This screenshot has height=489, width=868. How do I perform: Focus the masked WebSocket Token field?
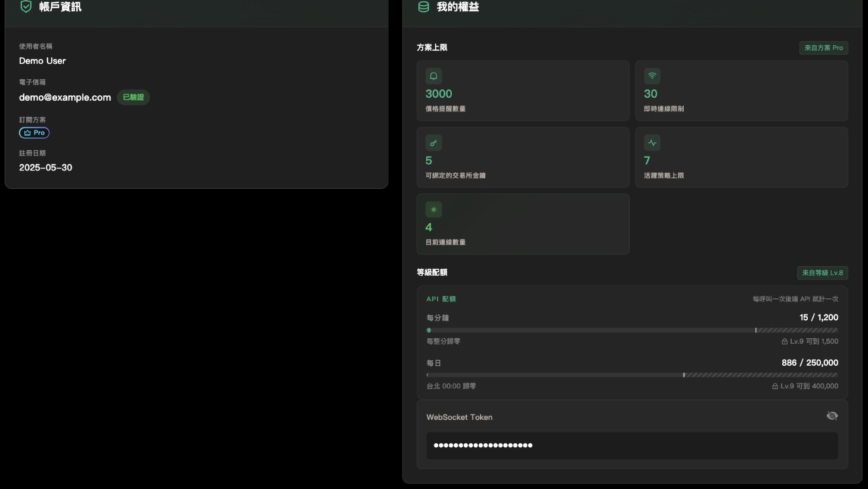pyautogui.click(x=632, y=446)
